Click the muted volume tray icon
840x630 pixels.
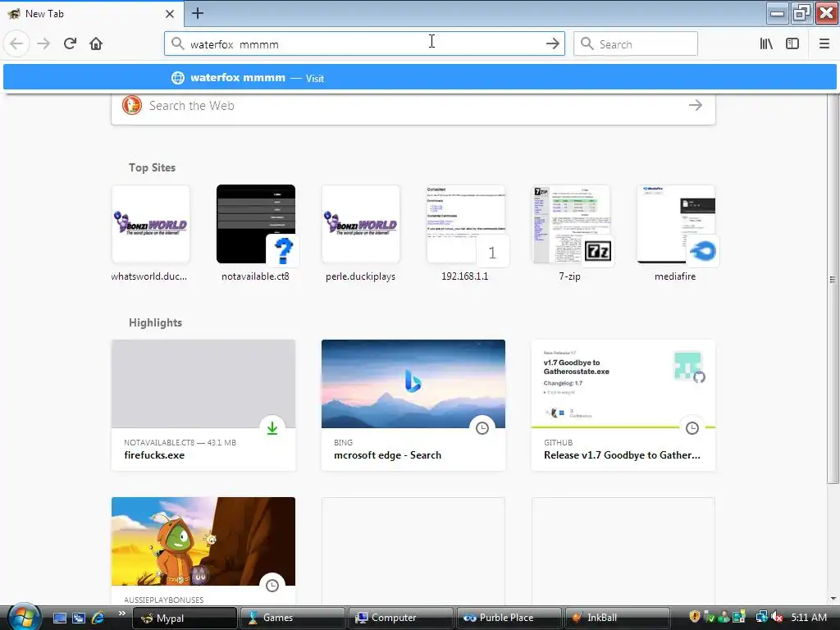point(778,617)
